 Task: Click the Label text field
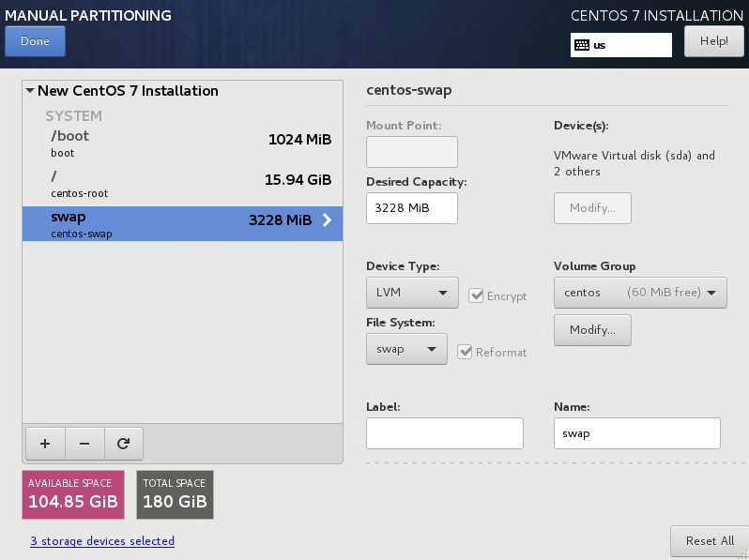pyautogui.click(x=444, y=433)
